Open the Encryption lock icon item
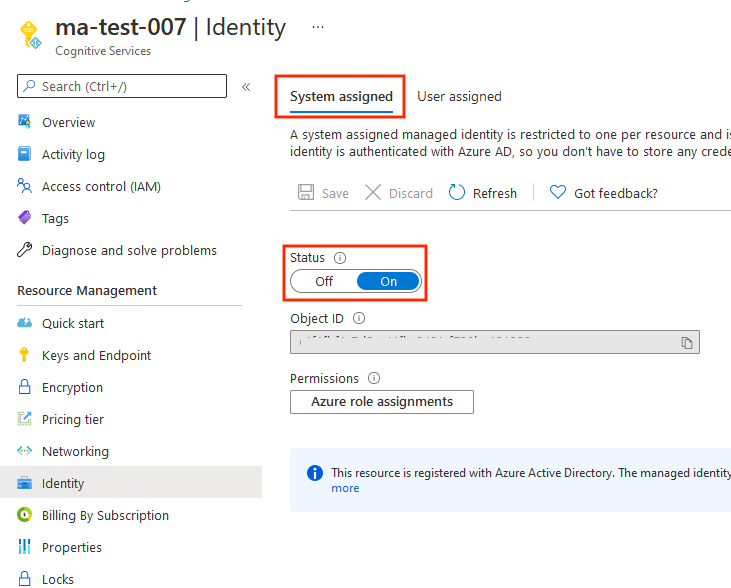The height and width of the screenshot is (588, 731). [25, 387]
